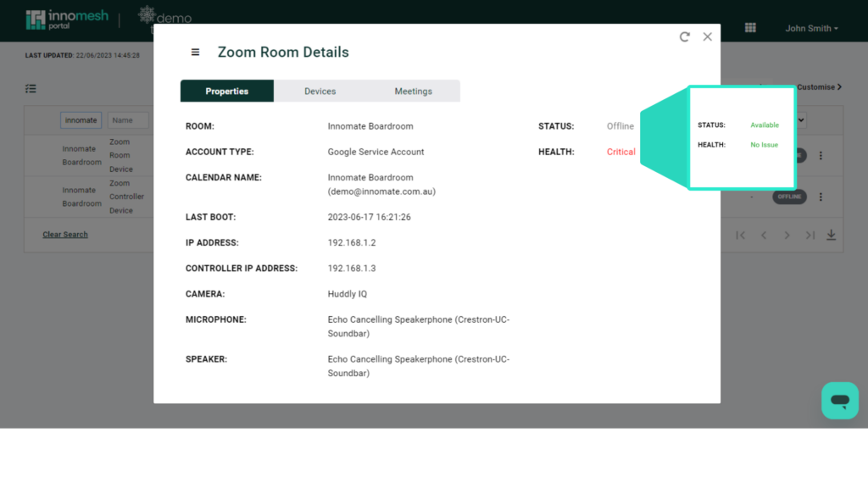Open the kebab menu on the Zoom Controller Device row
The height and width of the screenshot is (488, 868).
[821, 196]
